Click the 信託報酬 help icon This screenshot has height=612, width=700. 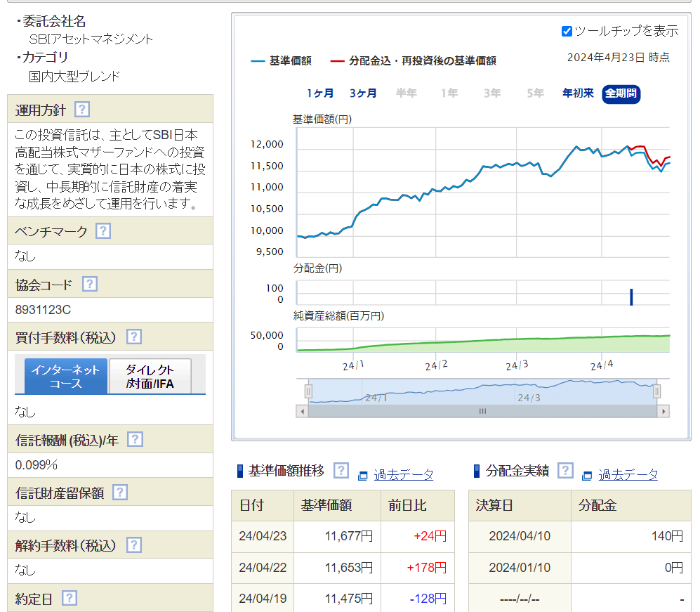coord(135,439)
